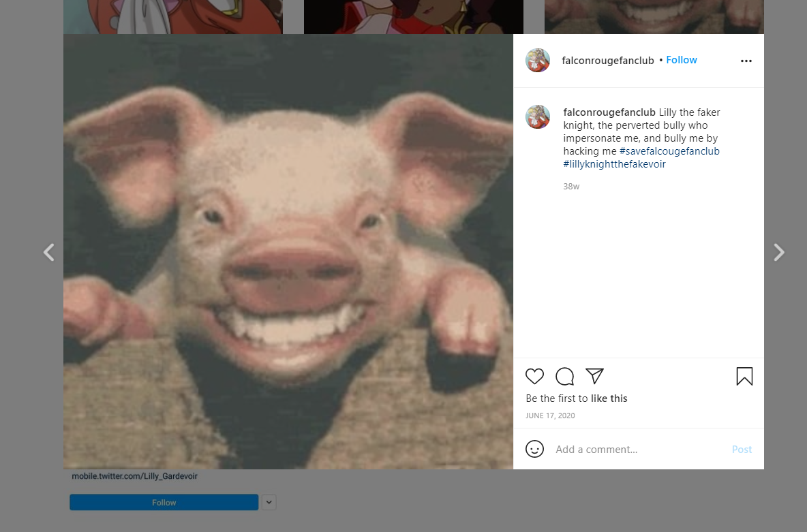The image size is (807, 532).
Task: Open the emoji picker smiley icon
Action: click(x=534, y=449)
